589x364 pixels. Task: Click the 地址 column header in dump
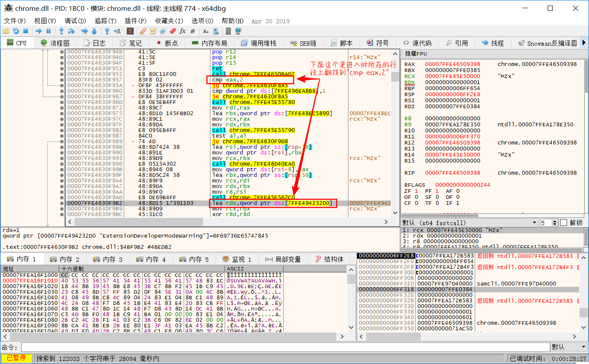(x=30, y=269)
